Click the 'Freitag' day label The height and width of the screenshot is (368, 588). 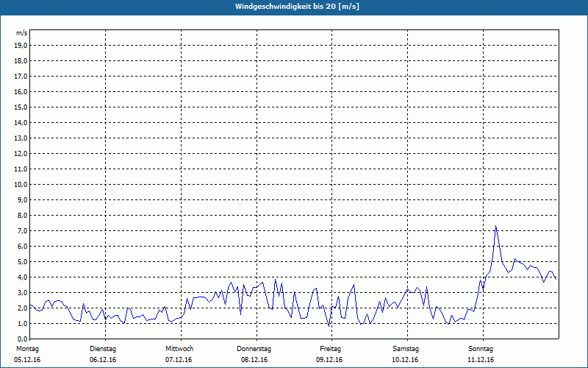pyautogui.click(x=330, y=349)
